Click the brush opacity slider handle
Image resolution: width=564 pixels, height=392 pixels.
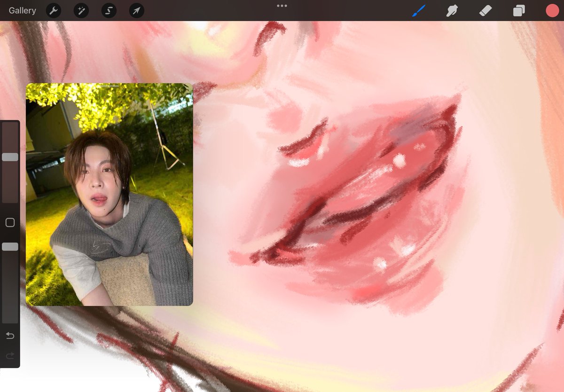10,247
